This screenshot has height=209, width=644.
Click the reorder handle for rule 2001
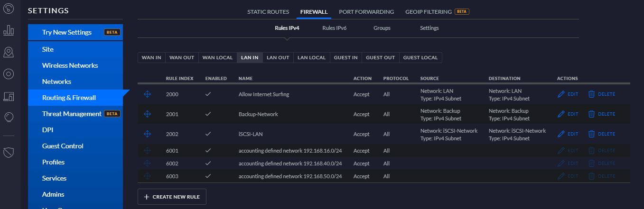click(147, 114)
